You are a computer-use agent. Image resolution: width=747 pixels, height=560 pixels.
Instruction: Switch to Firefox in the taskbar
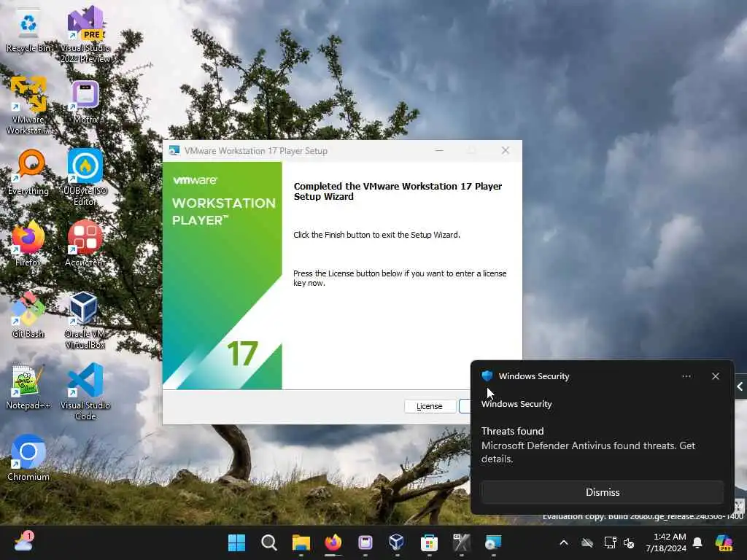333,542
